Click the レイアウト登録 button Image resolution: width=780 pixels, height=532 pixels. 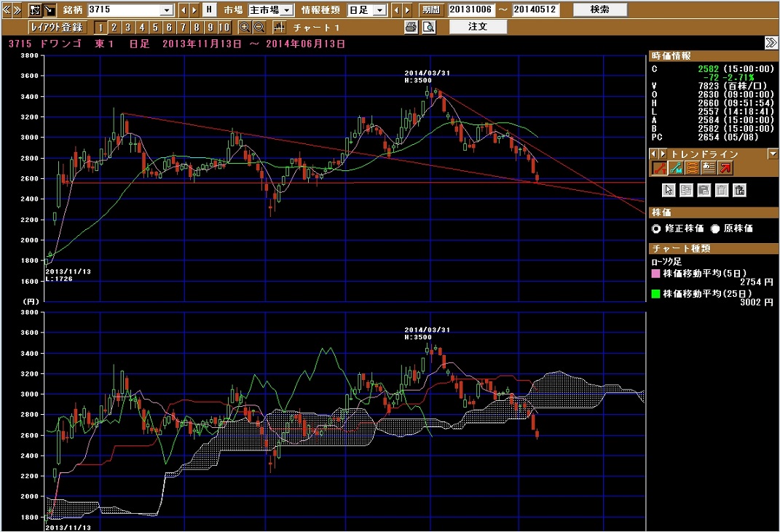coord(58,28)
